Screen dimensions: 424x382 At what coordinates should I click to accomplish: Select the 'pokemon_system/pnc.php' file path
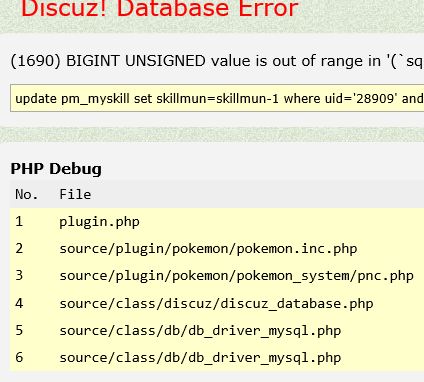236,276
